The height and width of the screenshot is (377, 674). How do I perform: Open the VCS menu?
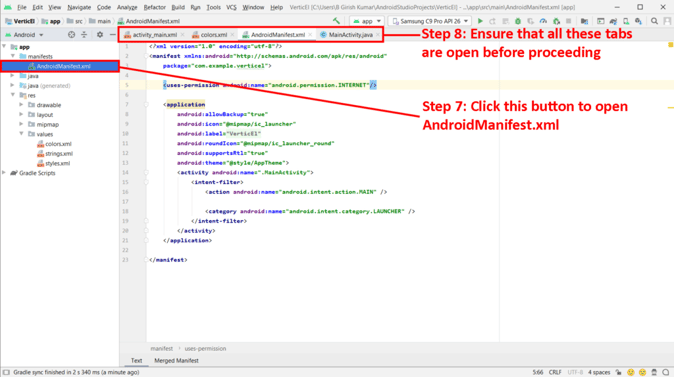pos(231,7)
